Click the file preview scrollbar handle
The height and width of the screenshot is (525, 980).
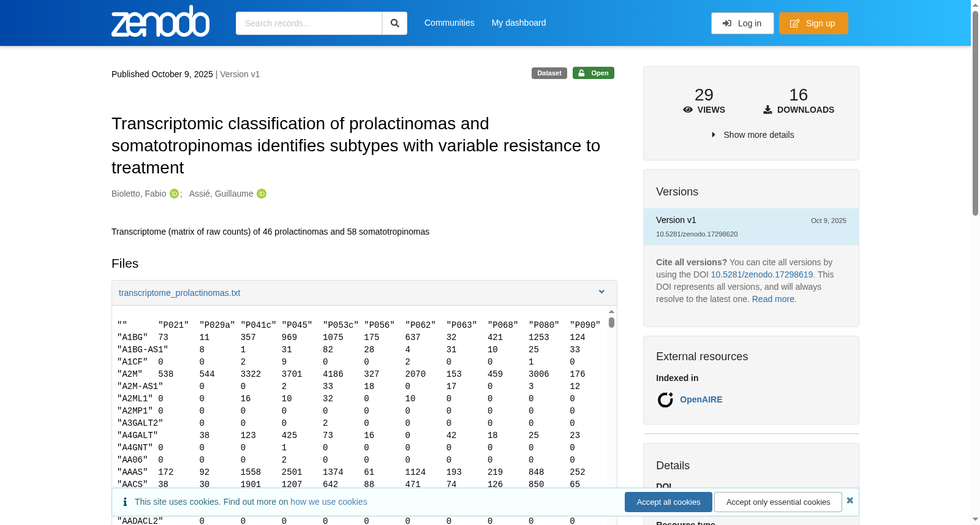click(x=611, y=322)
